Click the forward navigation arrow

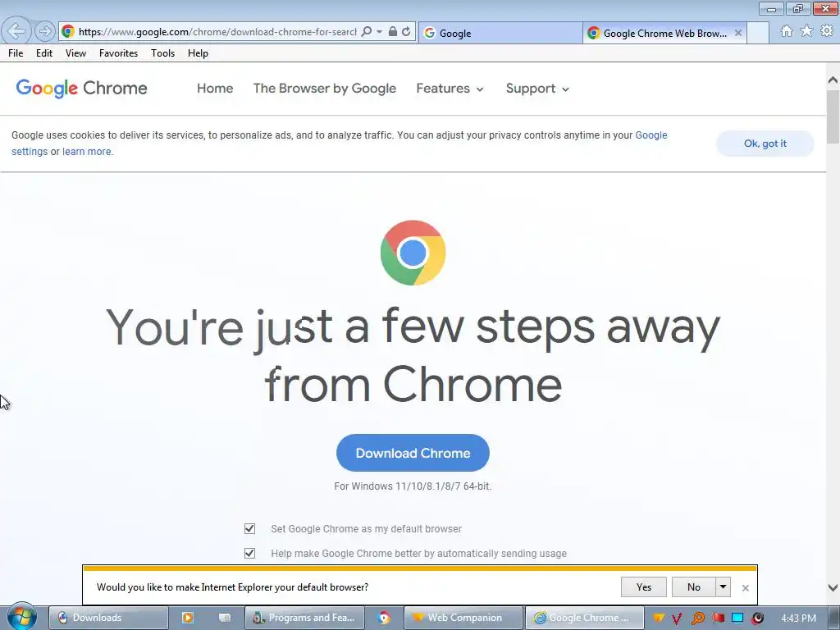pos(45,32)
